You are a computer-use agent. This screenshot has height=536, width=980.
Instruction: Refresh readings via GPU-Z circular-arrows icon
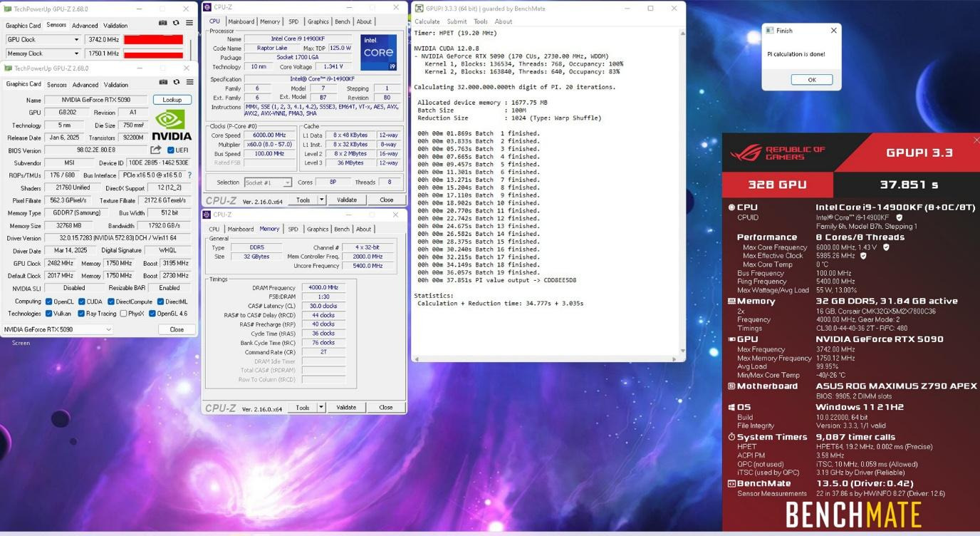click(176, 82)
